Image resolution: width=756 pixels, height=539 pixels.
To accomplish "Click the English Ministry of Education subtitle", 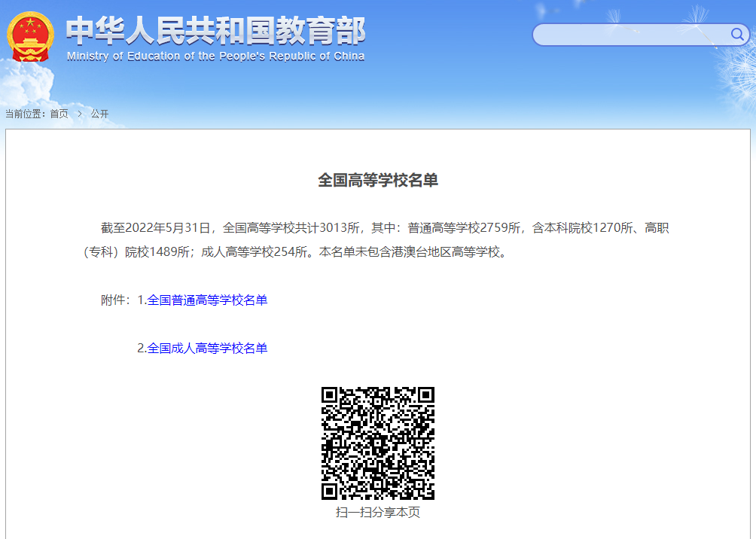I will (215, 56).
